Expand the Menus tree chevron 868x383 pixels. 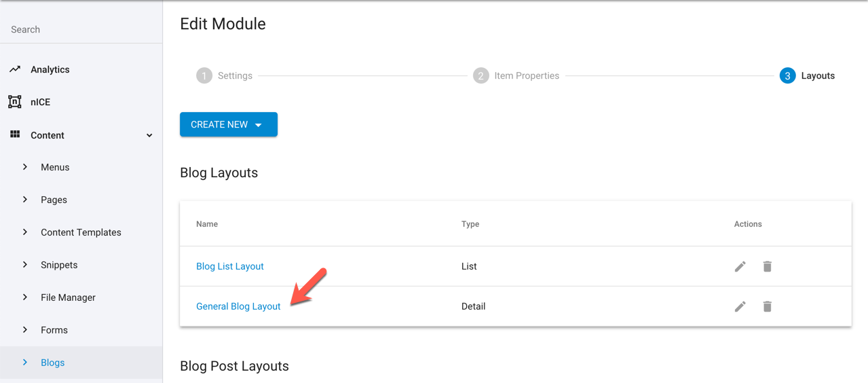pos(25,167)
